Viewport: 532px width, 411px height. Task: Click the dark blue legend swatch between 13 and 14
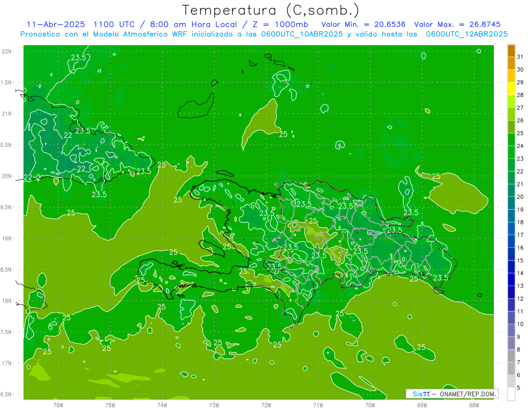[511, 279]
